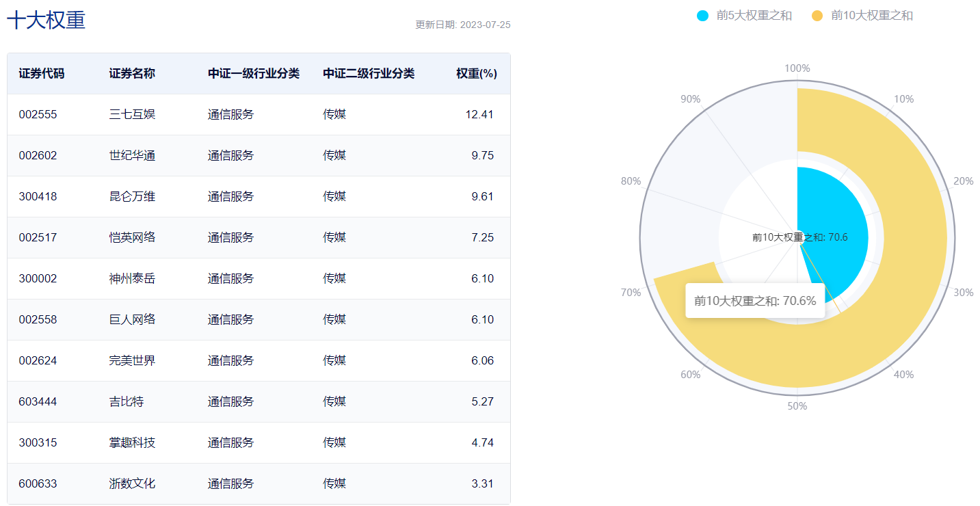Screen dimensions: 980x506
Task: Click stock code 002517
Action: [x=38, y=237]
